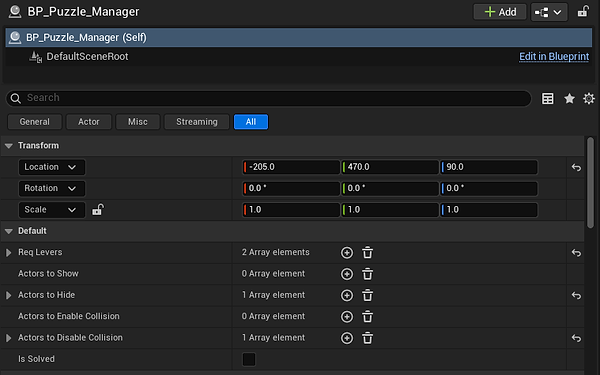Show only favorites star icon
The image size is (600, 375).
569,98
